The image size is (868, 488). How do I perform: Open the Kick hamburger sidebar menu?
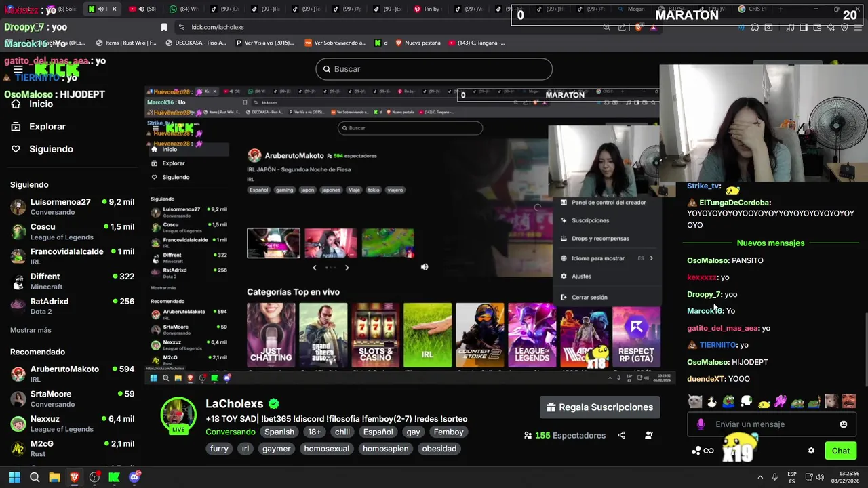[x=18, y=69]
